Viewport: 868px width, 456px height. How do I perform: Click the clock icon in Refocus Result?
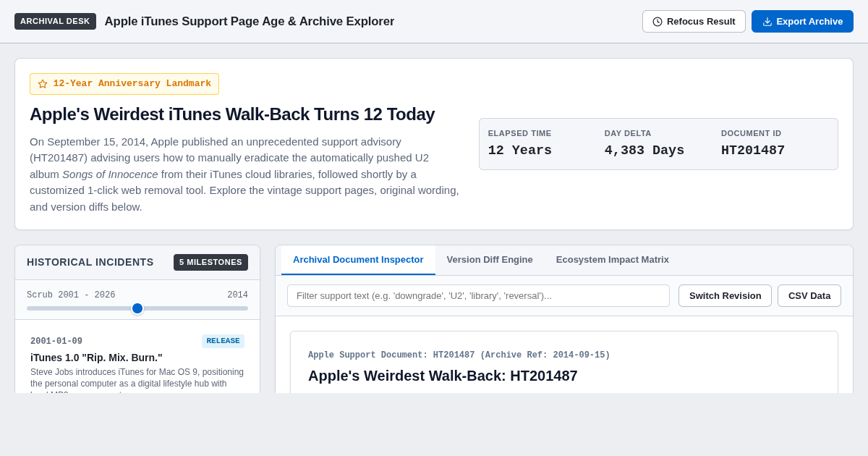click(x=658, y=22)
